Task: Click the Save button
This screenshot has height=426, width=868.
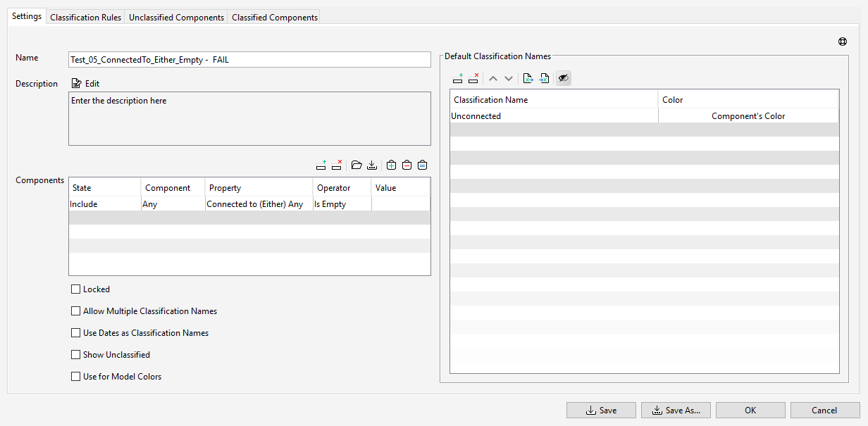Action: pos(602,411)
